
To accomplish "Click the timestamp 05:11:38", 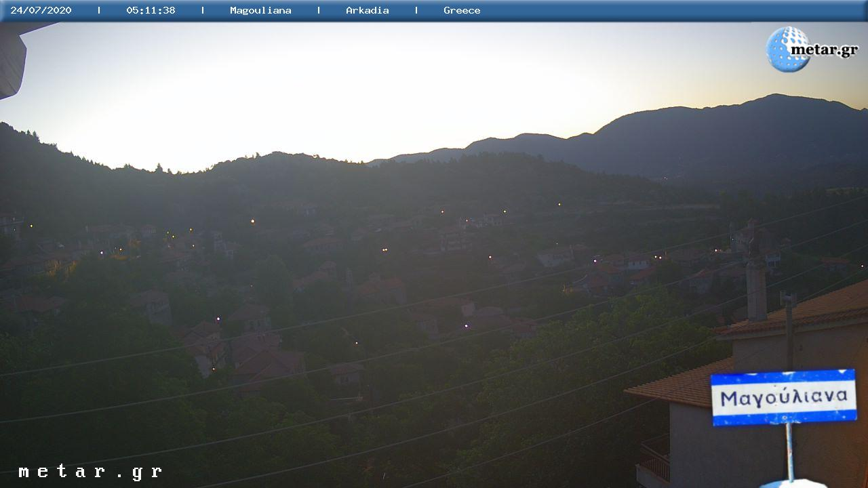I will [x=151, y=10].
